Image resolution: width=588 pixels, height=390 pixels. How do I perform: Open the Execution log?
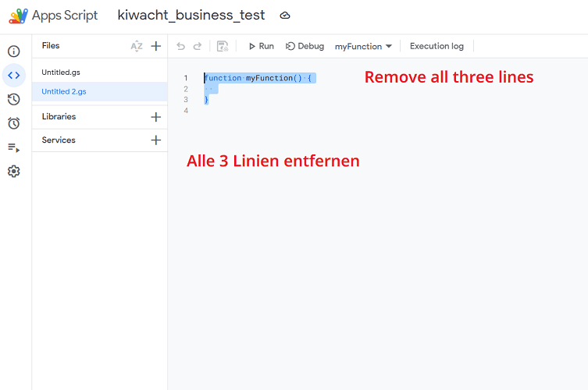click(x=437, y=46)
